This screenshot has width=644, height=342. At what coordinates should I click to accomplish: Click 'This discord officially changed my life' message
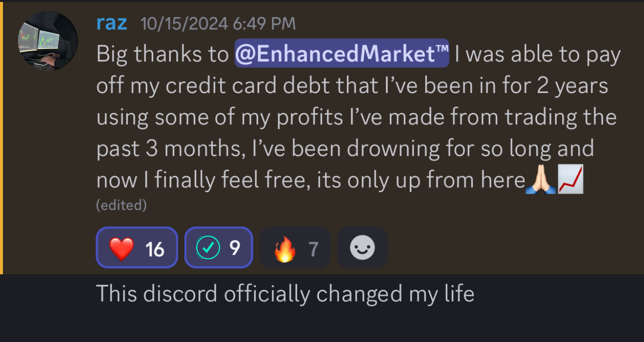285,294
